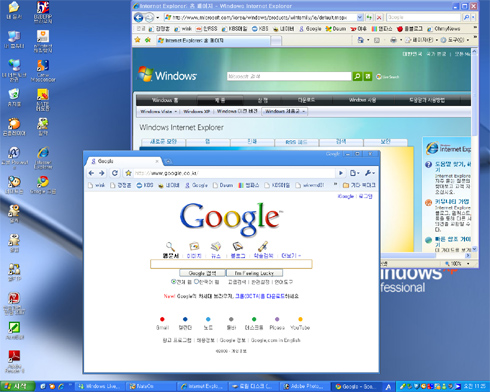Click the Go arrow beside Chrome address bar
This screenshot has width=490, height=392.
click(x=341, y=173)
